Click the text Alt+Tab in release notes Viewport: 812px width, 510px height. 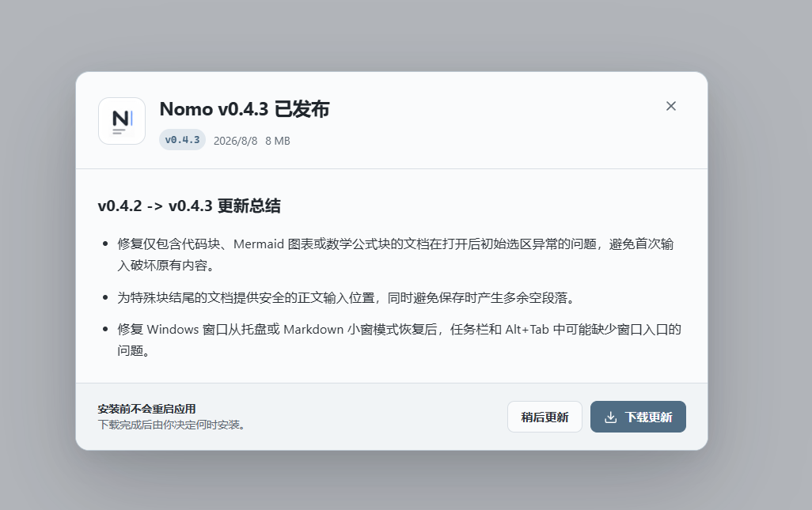coord(526,330)
